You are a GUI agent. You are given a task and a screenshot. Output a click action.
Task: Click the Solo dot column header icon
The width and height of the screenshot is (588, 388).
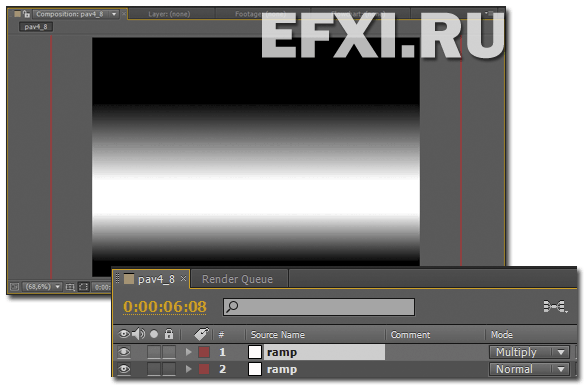coord(154,334)
